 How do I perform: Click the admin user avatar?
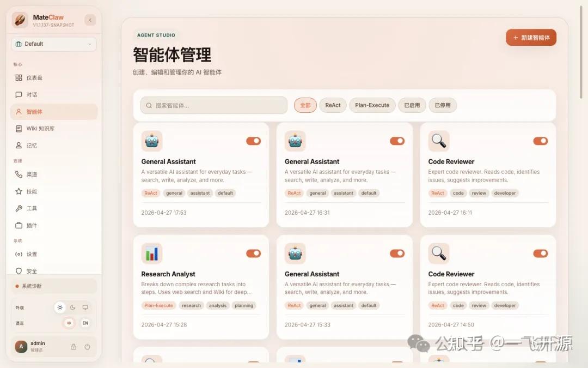[21, 347]
